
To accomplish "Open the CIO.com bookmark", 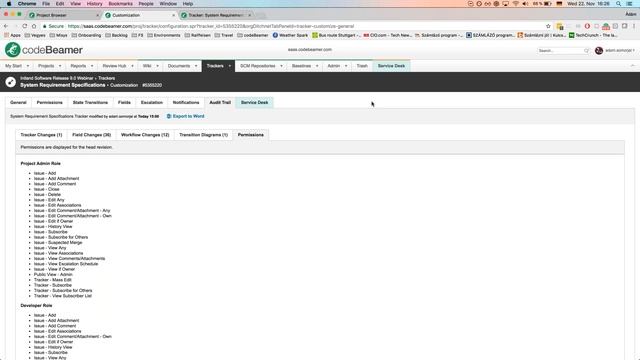I will click(387, 36).
